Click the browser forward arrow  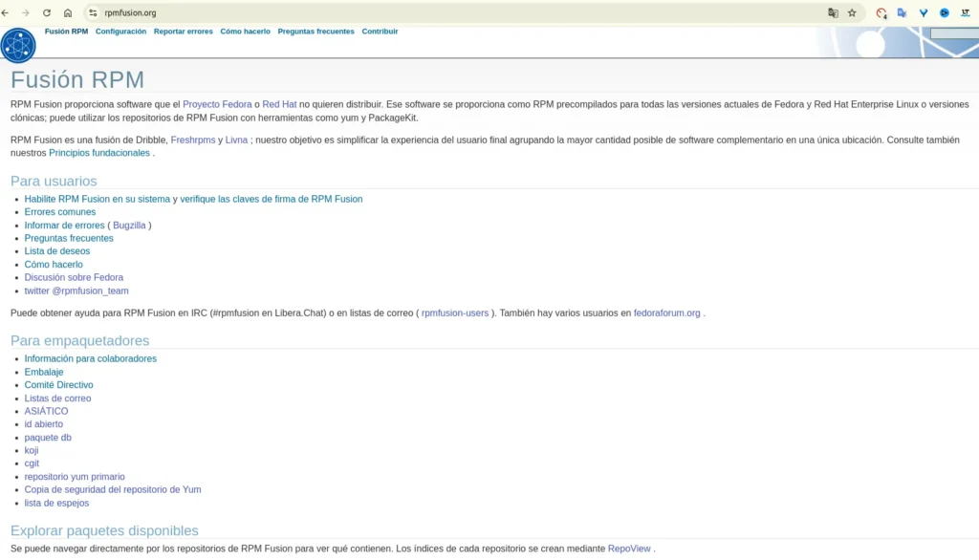point(26,12)
